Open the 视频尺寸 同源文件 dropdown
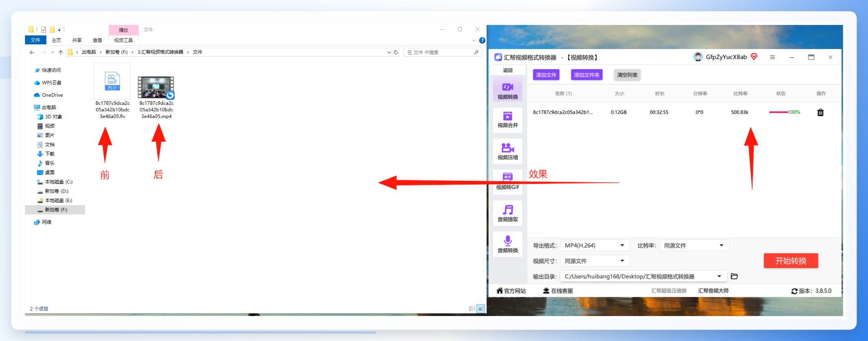 click(595, 261)
